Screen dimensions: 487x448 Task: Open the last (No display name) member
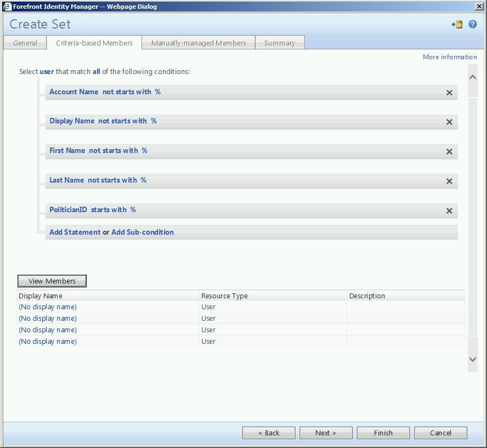48,342
